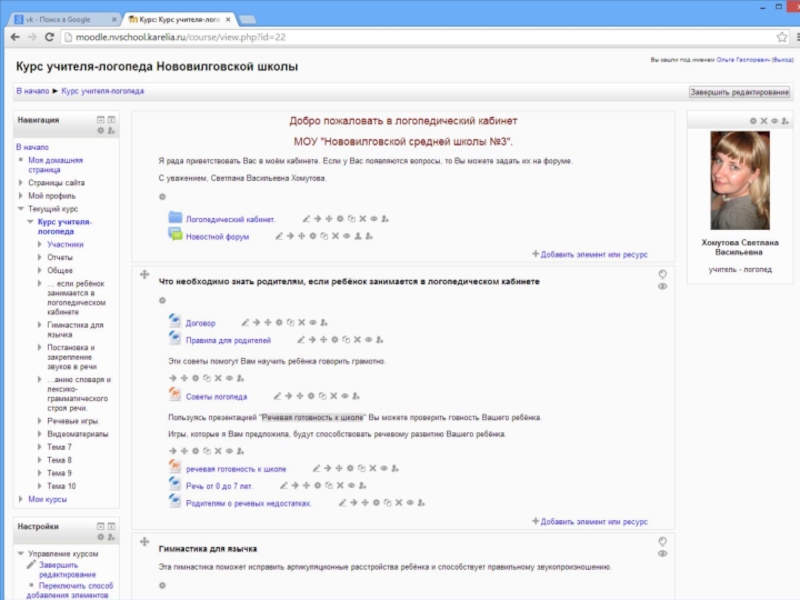Image resolution: width=800 pixels, height=600 pixels.
Task: Toggle visibility eye of teacher photo block
Action: 774,121
